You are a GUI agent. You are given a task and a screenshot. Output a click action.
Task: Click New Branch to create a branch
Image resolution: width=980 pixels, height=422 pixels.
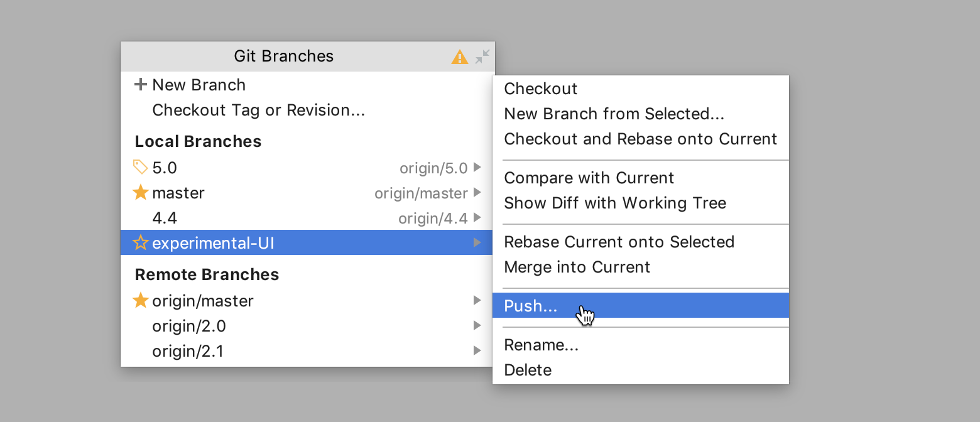[199, 84]
